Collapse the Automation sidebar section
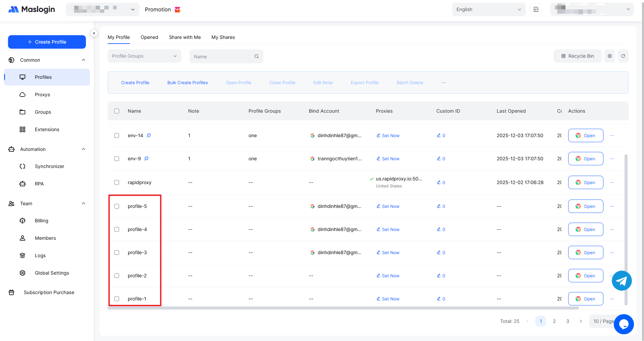 point(83,149)
